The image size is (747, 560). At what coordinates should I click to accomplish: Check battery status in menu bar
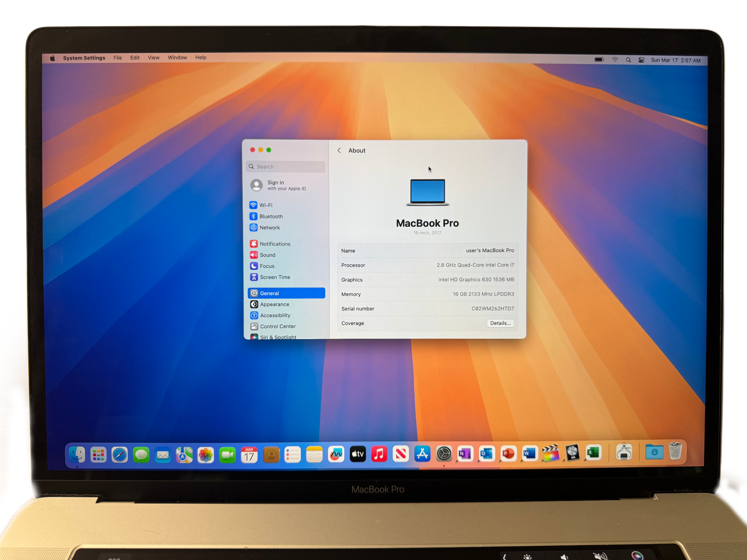[x=599, y=60]
